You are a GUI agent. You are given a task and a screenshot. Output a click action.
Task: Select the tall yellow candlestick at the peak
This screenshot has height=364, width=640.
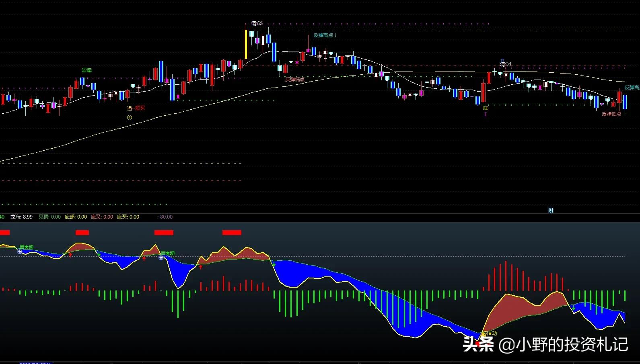point(245,45)
